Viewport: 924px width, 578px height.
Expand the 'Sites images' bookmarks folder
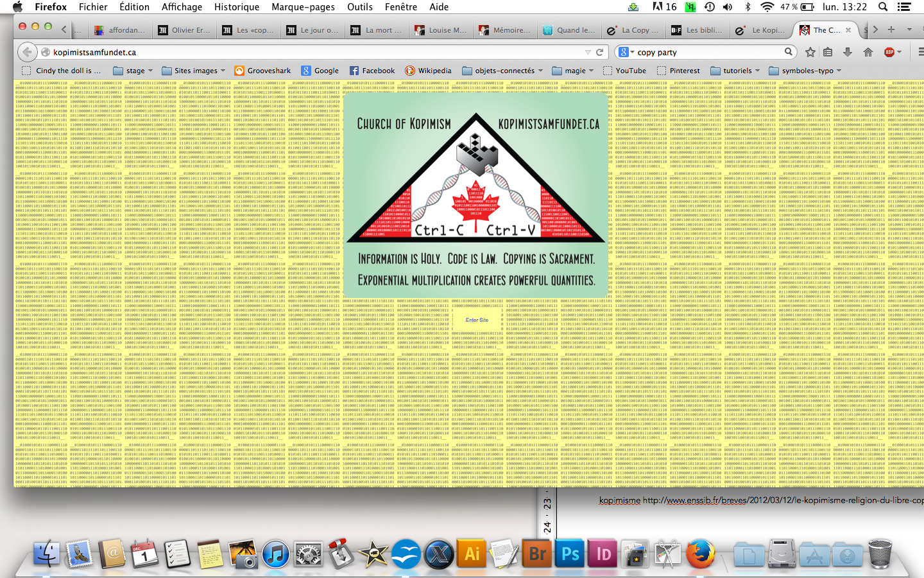coord(194,71)
